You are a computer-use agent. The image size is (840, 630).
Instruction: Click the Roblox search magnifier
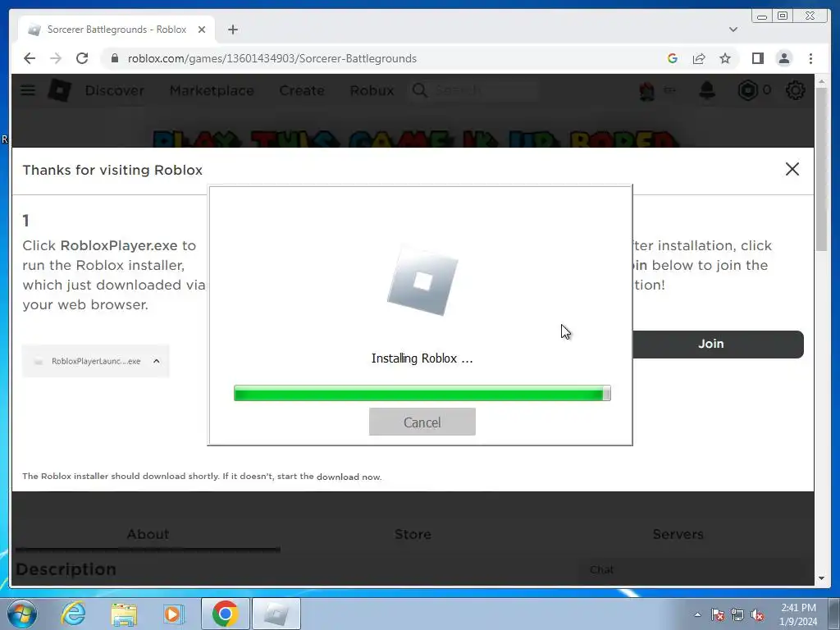[420, 90]
